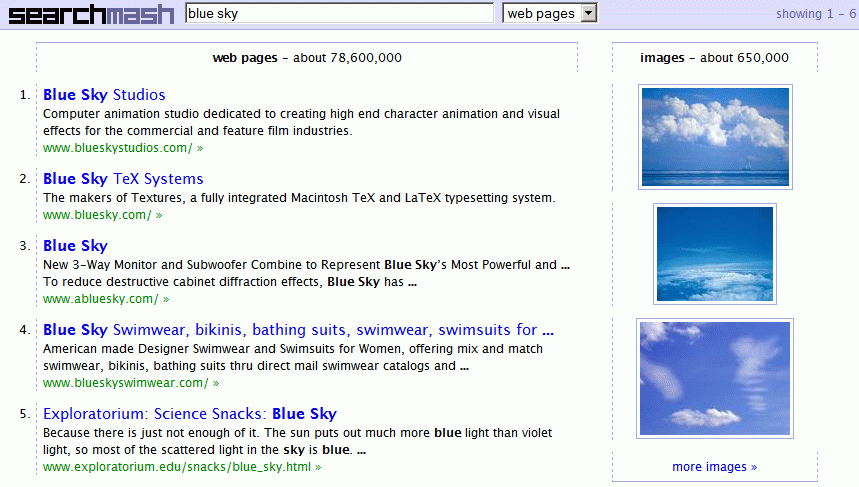Open the first cloud-over-ocean image thumbnail

715,137
